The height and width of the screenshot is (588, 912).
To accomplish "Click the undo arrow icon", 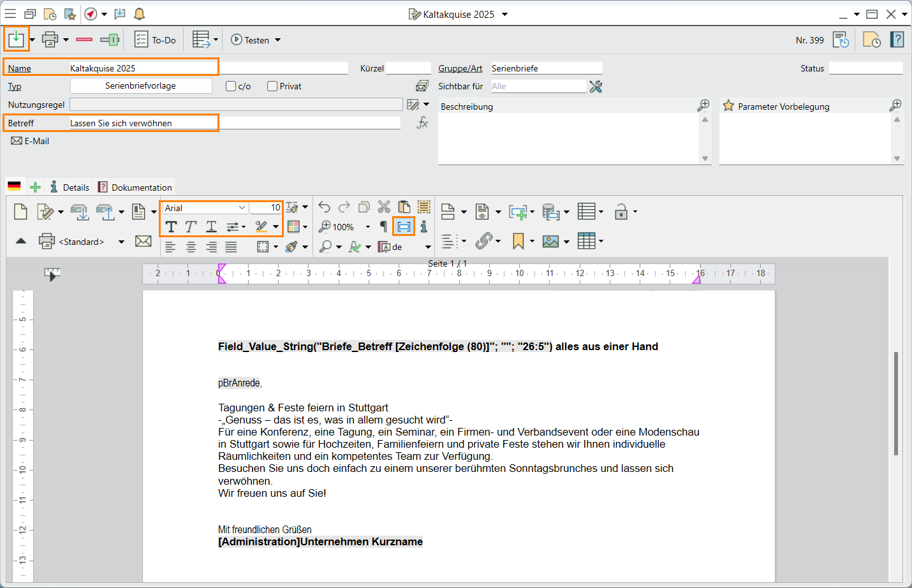I will tap(324, 207).
